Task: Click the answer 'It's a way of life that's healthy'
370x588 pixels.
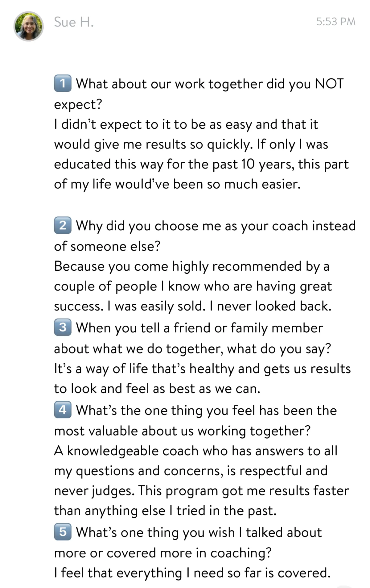Action: click(203, 378)
